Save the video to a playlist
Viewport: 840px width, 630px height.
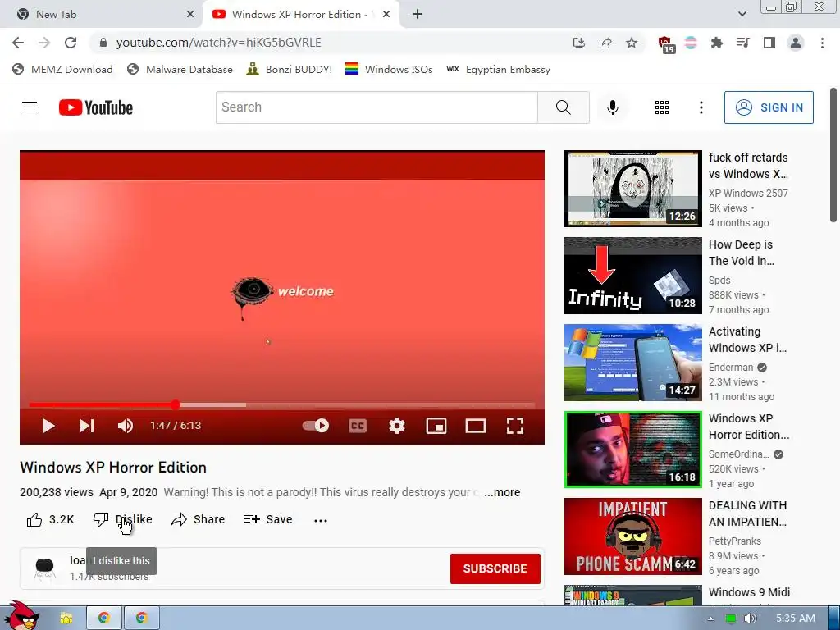click(x=267, y=519)
